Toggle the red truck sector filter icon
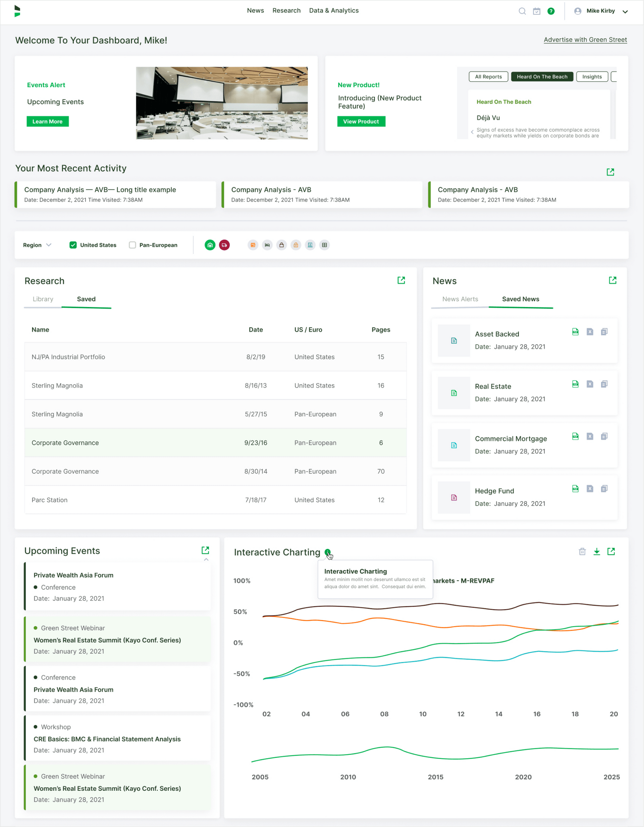The width and height of the screenshot is (644, 827). pos(224,245)
